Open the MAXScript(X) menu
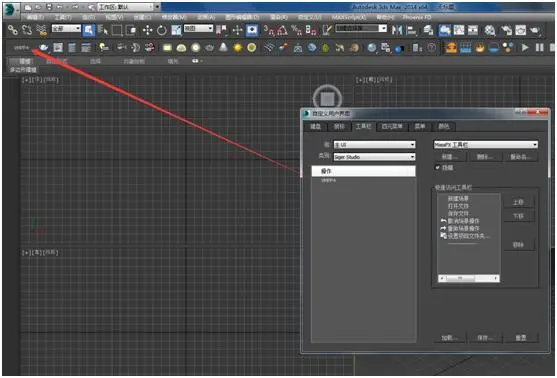This screenshot has height=378, width=557. [349, 17]
